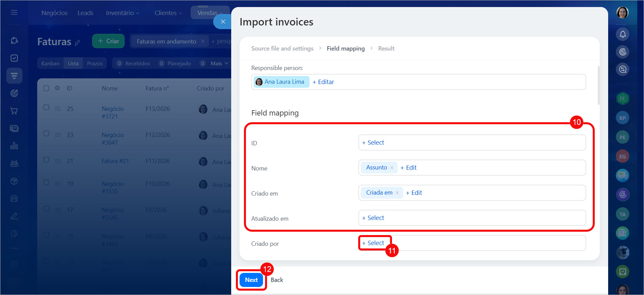The height and width of the screenshot is (295, 644).
Task: Switch to the Kanban view tab
Action: coord(50,63)
